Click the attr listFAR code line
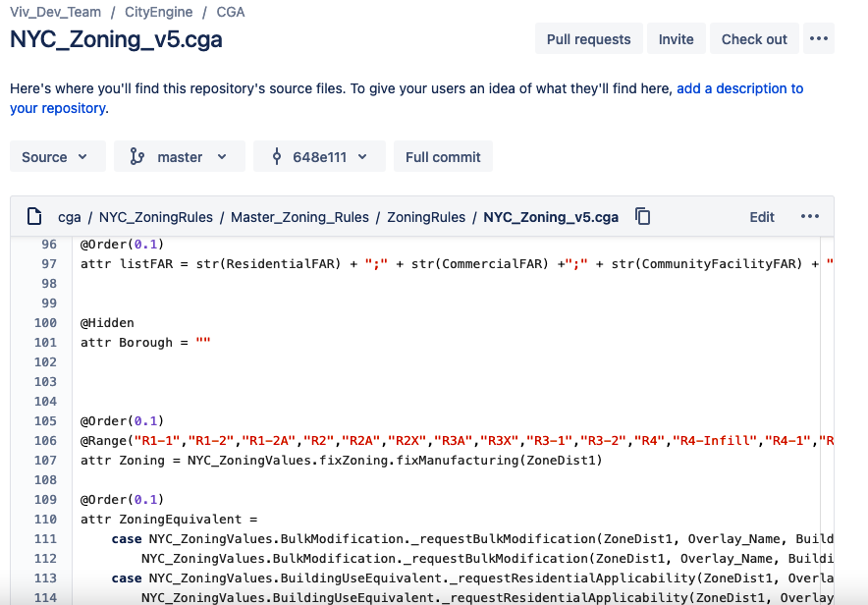 [x=457, y=264]
